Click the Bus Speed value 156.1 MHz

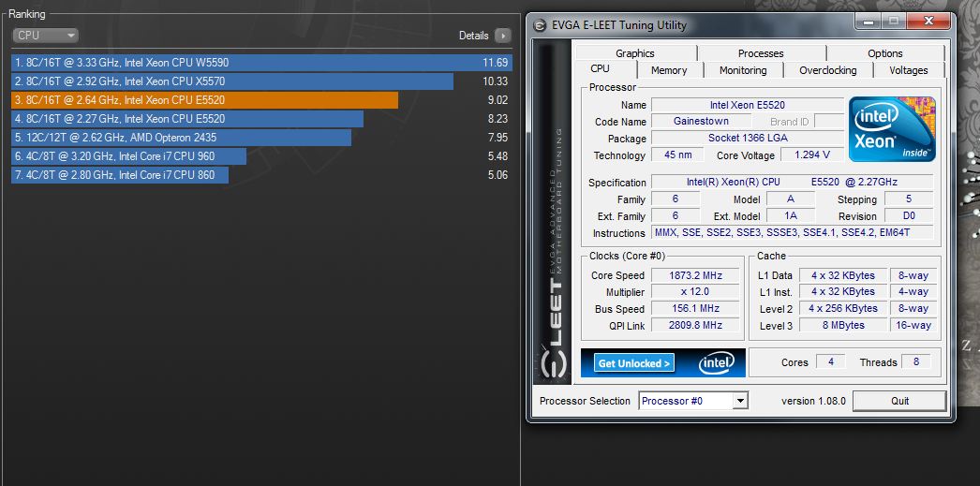click(695, 309)
